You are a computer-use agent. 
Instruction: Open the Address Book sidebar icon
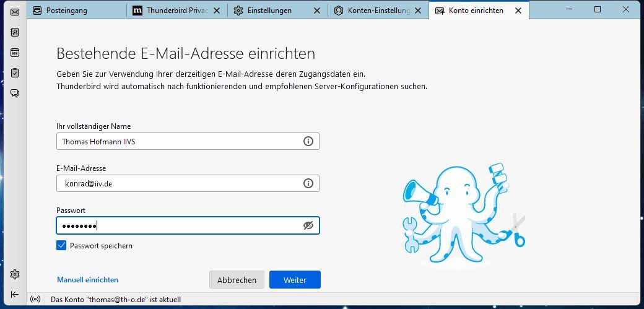tap(15, 32)
